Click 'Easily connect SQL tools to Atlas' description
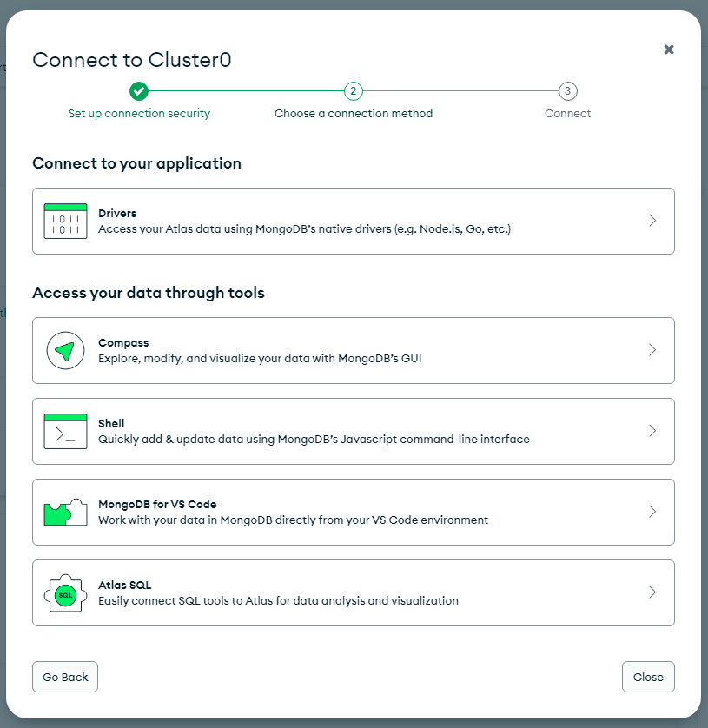Viewport: 708px width, 728px height. point(278,601)
